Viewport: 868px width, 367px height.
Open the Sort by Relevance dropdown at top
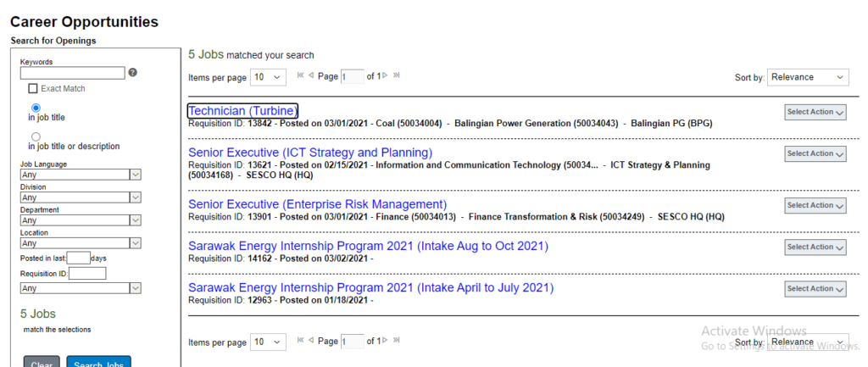point(807,77)
